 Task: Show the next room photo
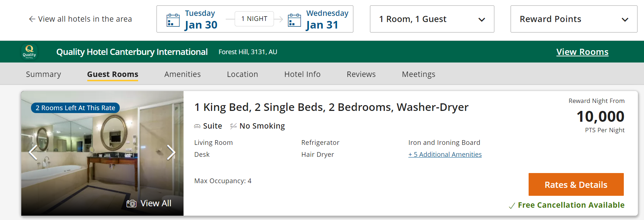171,152
